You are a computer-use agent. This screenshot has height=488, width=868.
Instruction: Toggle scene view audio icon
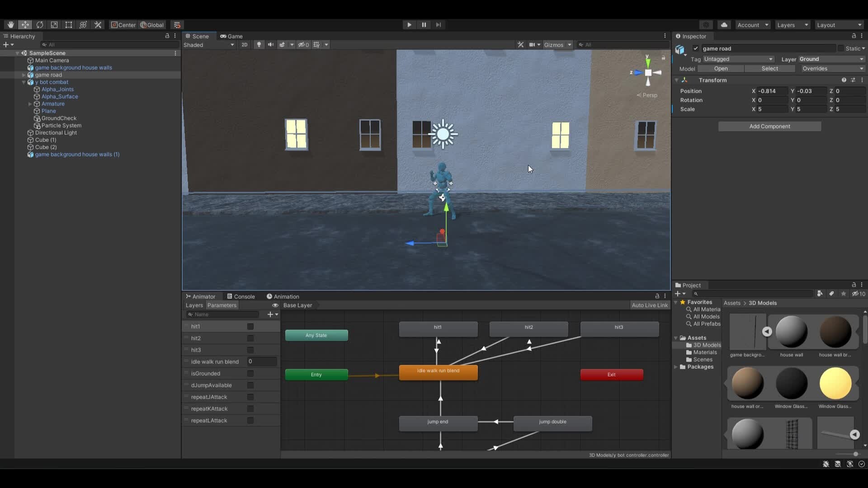click(271, 44)
